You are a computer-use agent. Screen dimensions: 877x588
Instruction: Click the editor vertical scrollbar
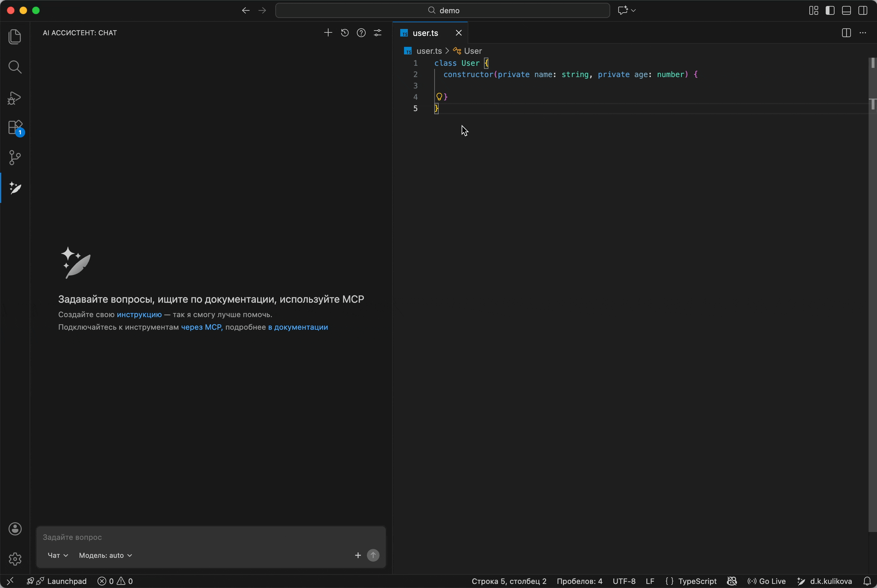tap(873, 294)
